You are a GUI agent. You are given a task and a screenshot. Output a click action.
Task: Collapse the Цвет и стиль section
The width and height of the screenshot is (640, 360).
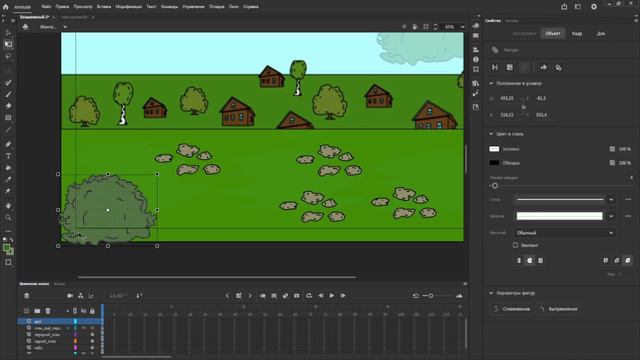click(x=491, y=134)
